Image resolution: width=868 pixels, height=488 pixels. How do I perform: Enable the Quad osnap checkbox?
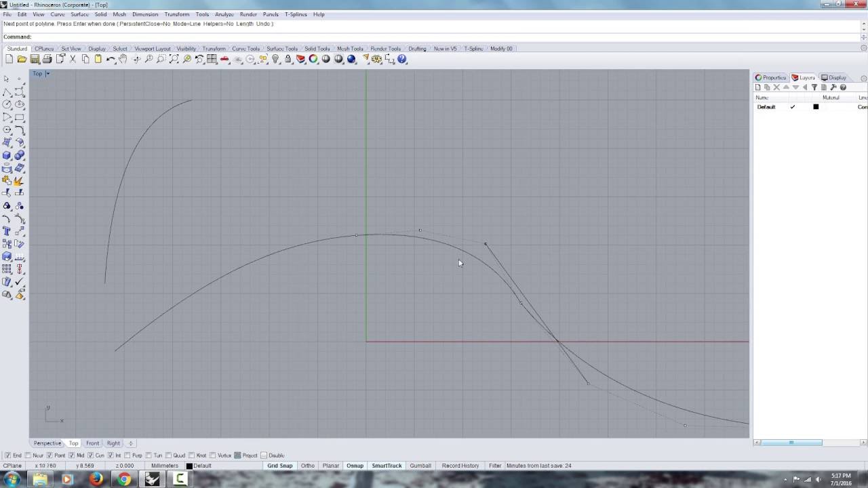[168, 455]
